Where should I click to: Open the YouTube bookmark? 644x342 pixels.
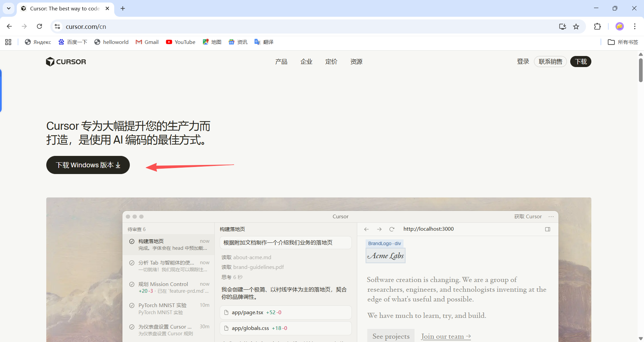click(x=181, y=42)
